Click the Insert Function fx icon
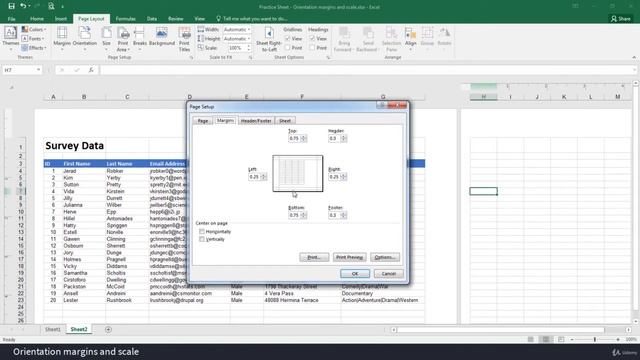Viewport: 640px width, 360px height. click(x=91, y=70)
